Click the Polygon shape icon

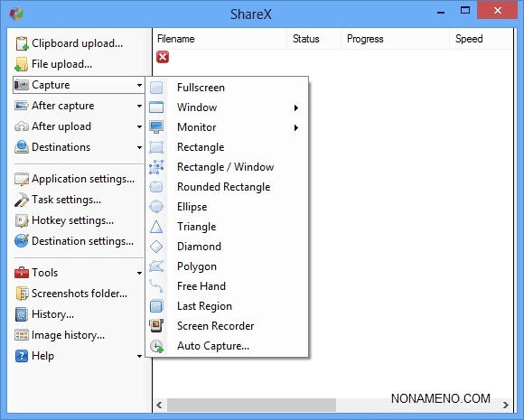point(156,266)
